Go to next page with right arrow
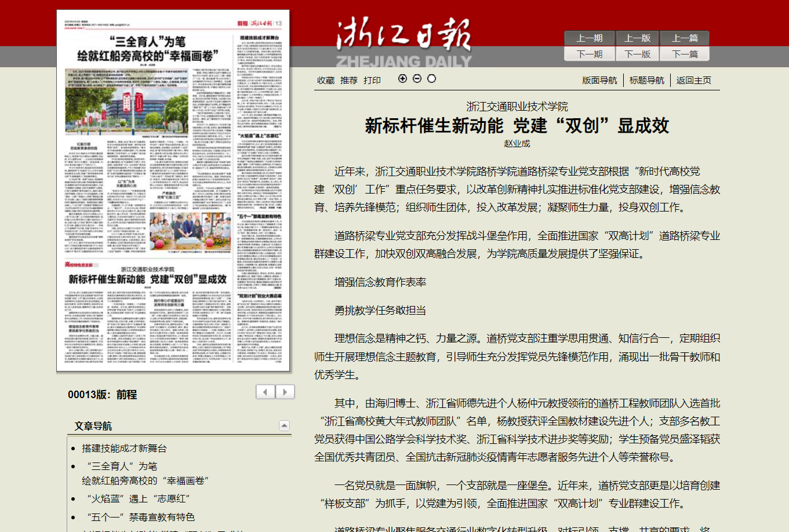The image size is (789, 532). pos(285,392)
